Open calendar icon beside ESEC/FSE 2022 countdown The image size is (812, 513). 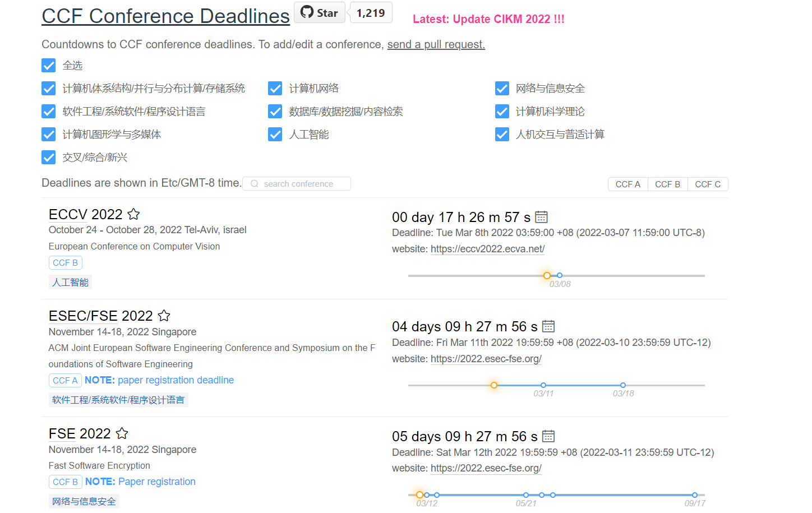click(548, 326)
